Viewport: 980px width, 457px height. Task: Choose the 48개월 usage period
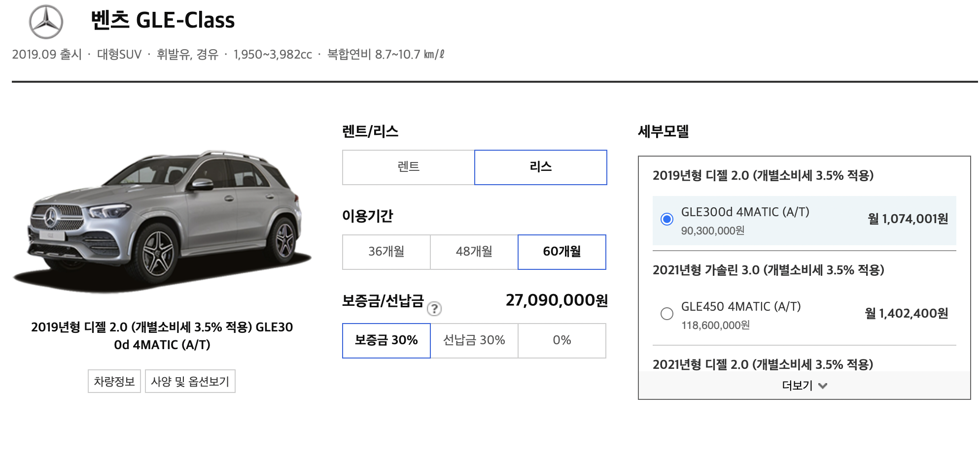(x=474, y=252)
